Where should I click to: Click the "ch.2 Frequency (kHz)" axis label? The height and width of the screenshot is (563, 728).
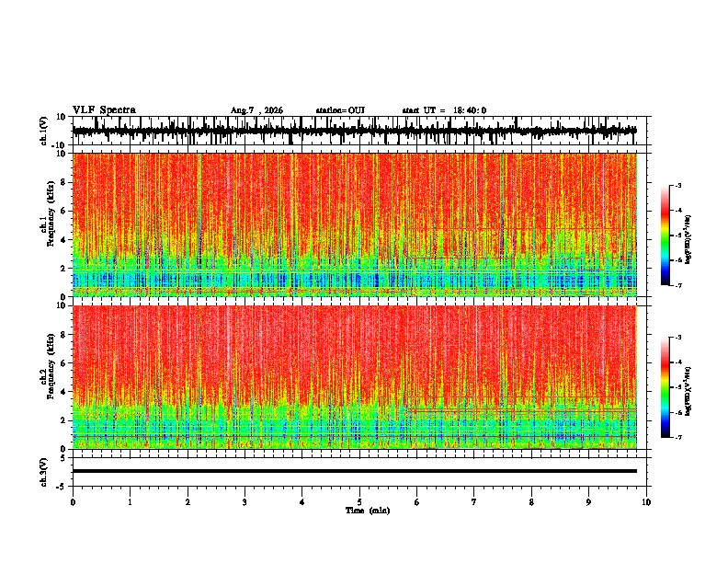47,366
